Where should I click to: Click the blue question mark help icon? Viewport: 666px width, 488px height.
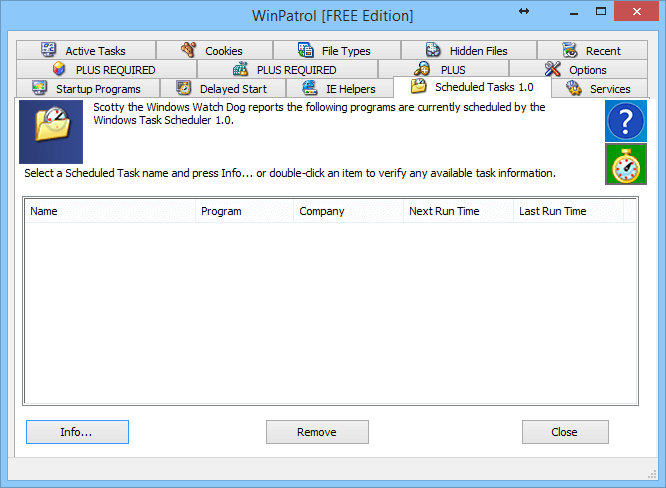pos(626,121)
